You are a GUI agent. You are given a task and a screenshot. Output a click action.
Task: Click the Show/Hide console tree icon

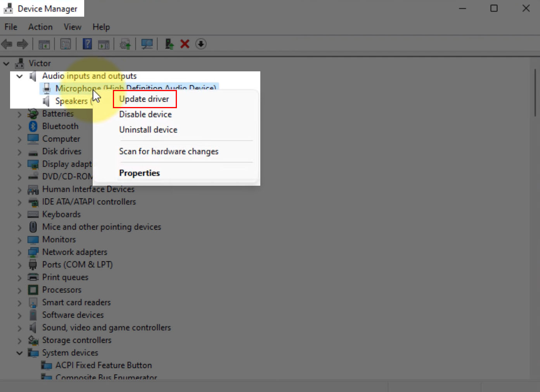pyautogui.click(x=44, y=44)
